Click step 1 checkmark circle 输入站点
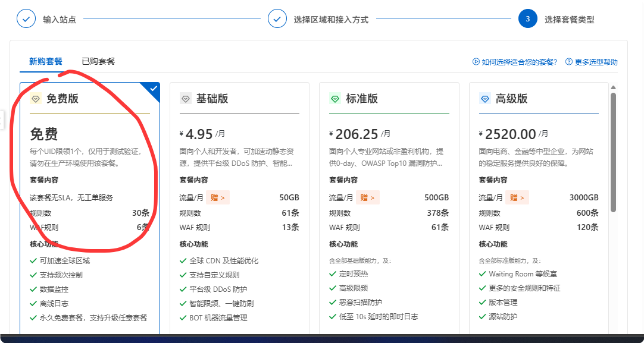 (26, 19)
